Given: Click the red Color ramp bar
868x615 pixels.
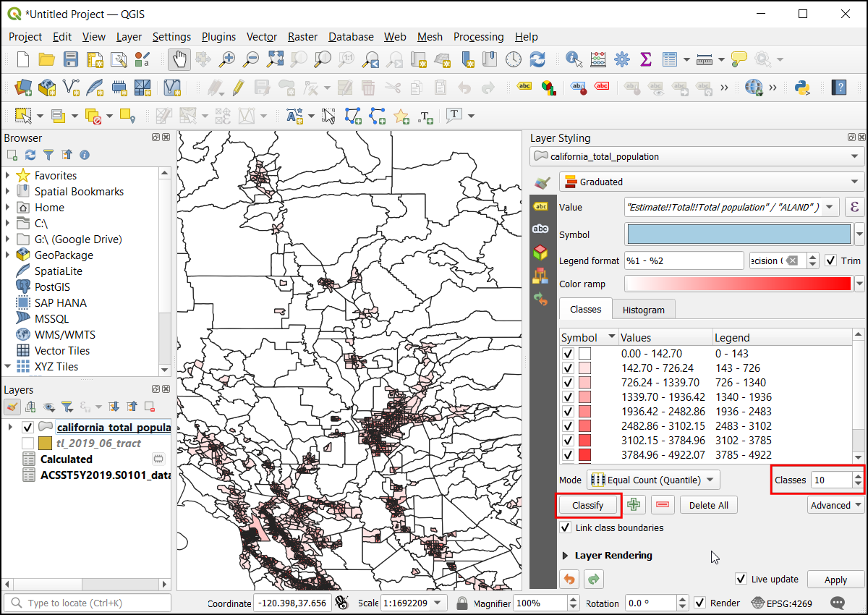Looking at the screenshot, I should (738, 284).
